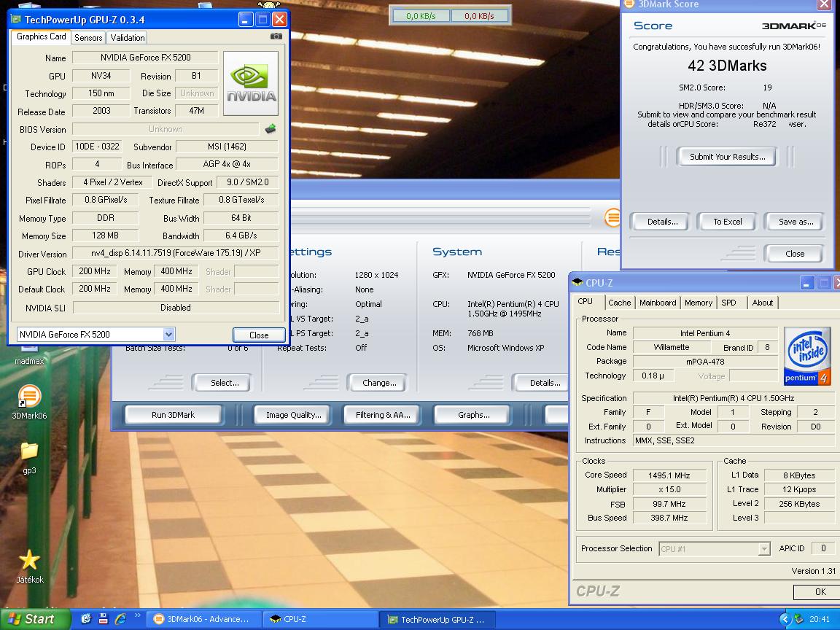Switch to CPU-Z taskbar button
The width and height of the screenshot is (840, 630).
(320, 619)
